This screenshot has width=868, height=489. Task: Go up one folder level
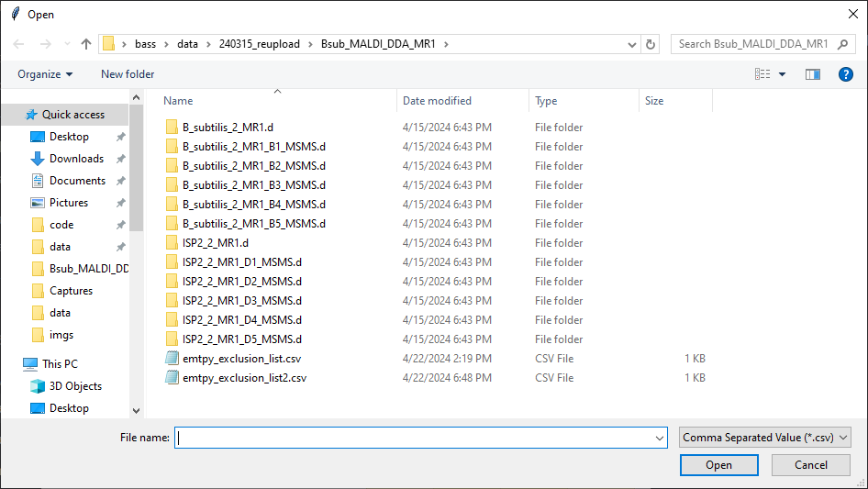point(86,44)
